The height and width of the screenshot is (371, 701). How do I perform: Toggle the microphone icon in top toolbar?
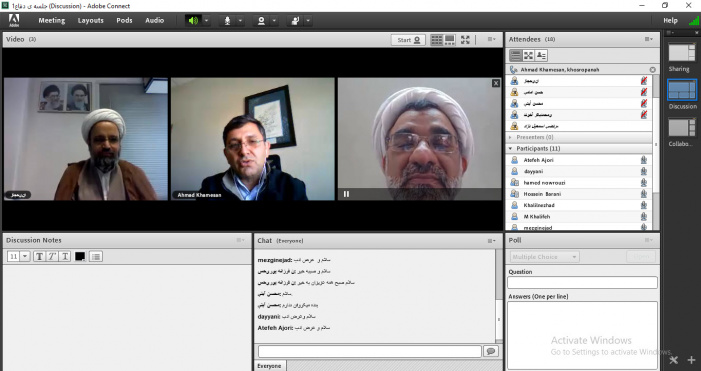click(227, 21)
